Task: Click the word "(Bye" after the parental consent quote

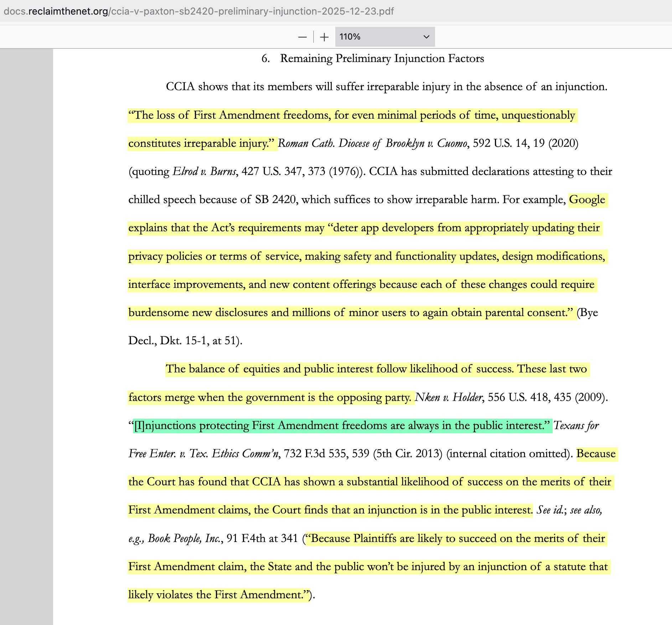Action: [587, 312]
